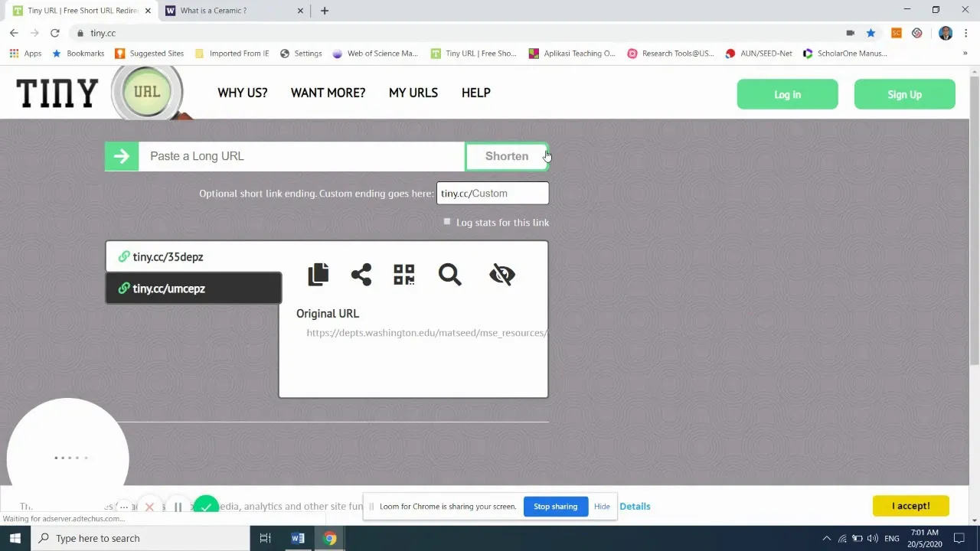Hide the Loom sharing bar
The height and width of the screenshot is (551, 980).
click(x=602, y=507)
